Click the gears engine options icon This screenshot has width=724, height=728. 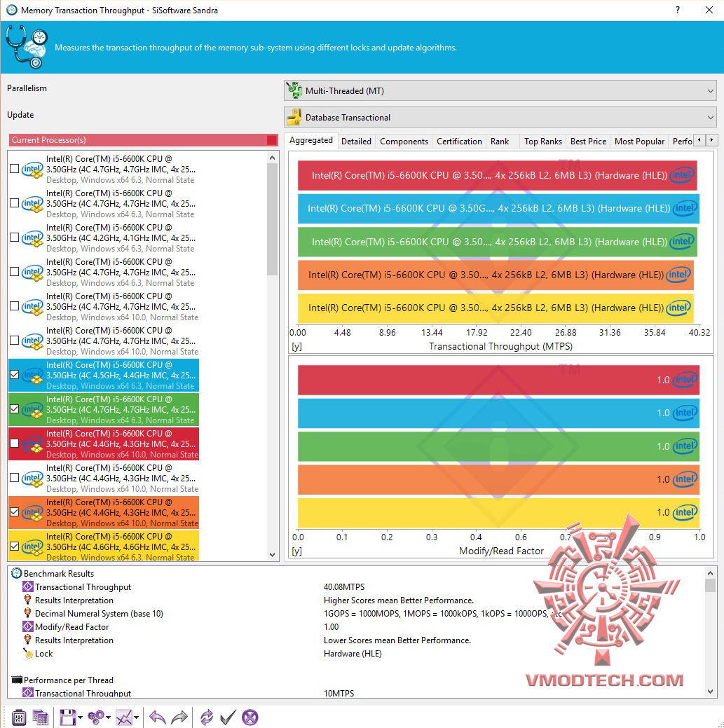[95, 717]
